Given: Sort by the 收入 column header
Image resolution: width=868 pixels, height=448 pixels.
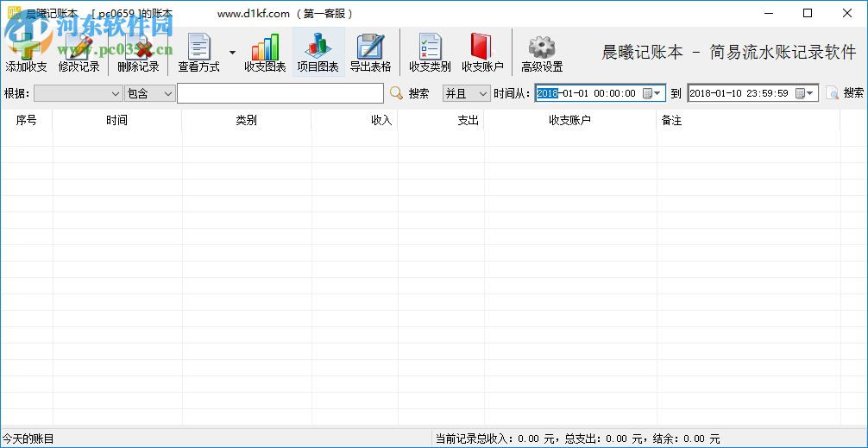Looking at the screenshot, I should (x=355, y=120).
